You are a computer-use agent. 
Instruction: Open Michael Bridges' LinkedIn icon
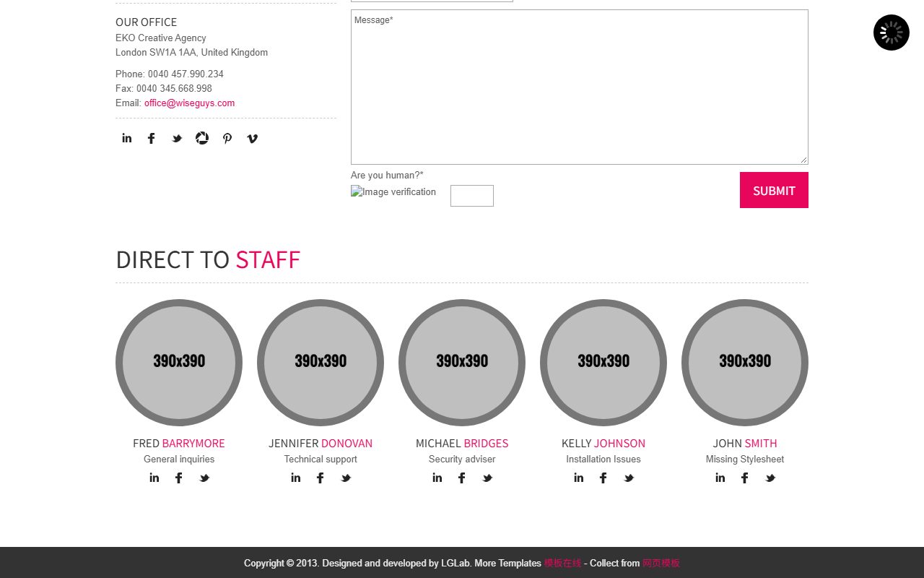437,478
